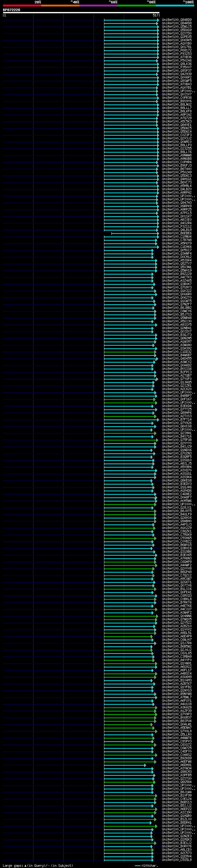Select the UniRef100_A9IGY5 entry
Image resolution: width=197 pixels, height=868 pixels.
(x=177, y=325)
